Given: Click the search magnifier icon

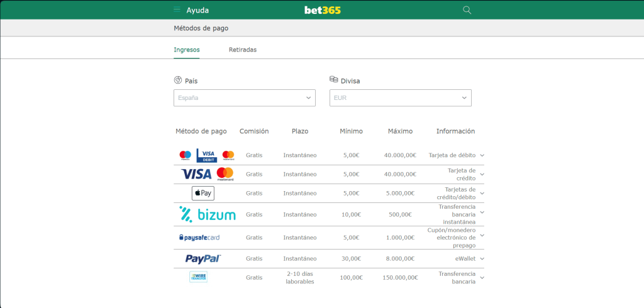Looking at the screenshot, I should point(467,10).
